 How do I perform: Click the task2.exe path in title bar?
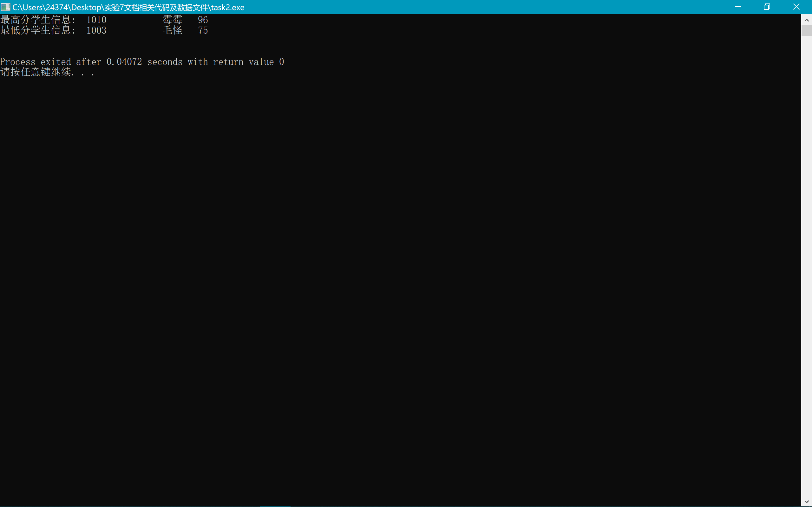click(128, 7)
